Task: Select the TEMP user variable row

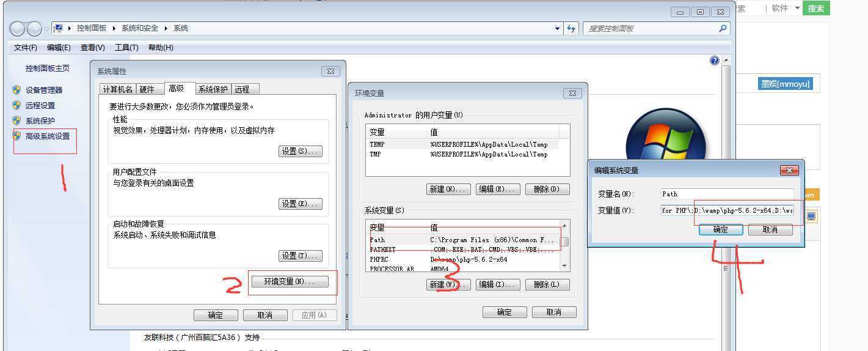Action: (463, 144)
